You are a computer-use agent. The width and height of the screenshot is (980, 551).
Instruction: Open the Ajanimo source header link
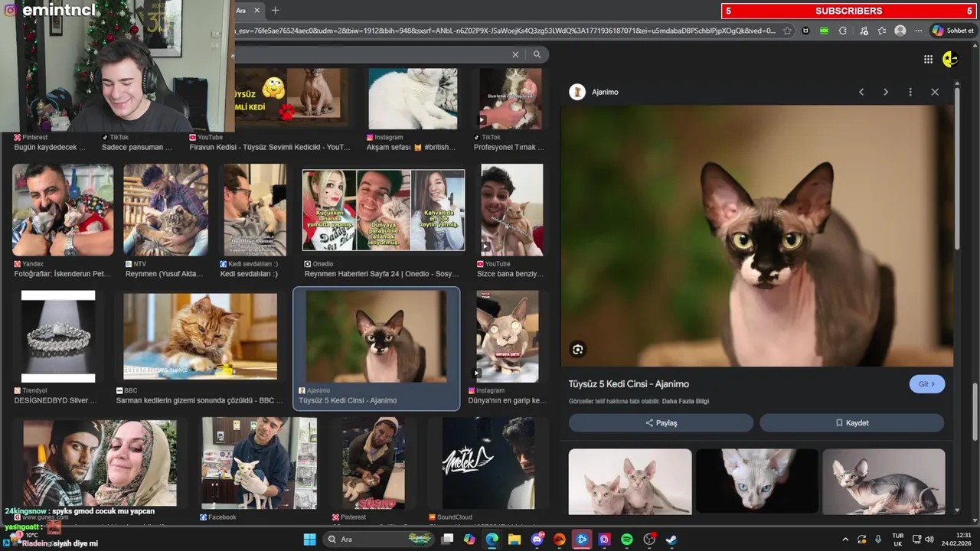click(x=594, y=92)
